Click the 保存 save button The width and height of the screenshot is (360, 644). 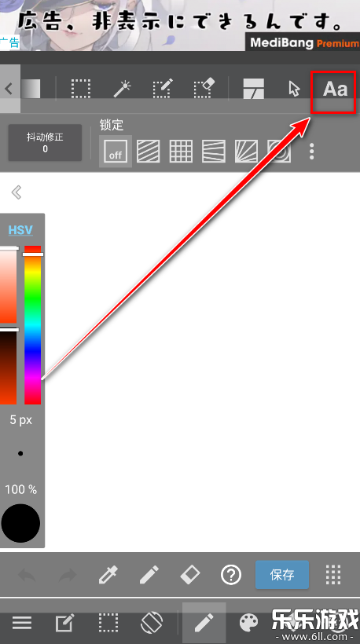(282, 575)
